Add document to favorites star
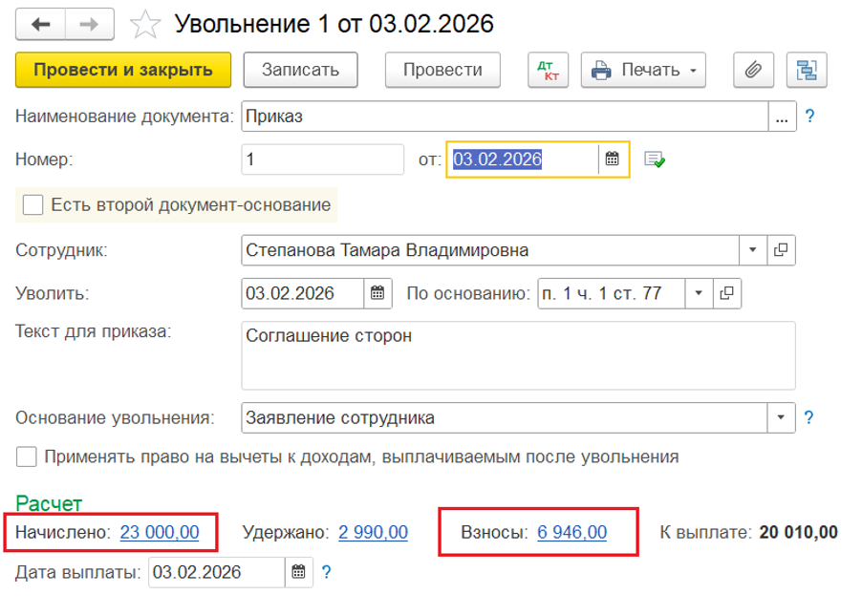The height and width of the screenshot is (616, 862). pyautogui.click(x=144, y=24)
